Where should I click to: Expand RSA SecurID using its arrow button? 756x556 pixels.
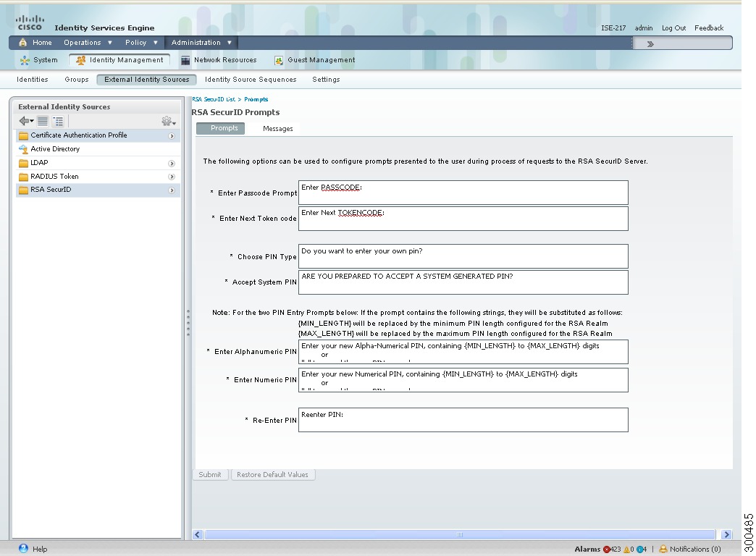[x=172, y=190]
